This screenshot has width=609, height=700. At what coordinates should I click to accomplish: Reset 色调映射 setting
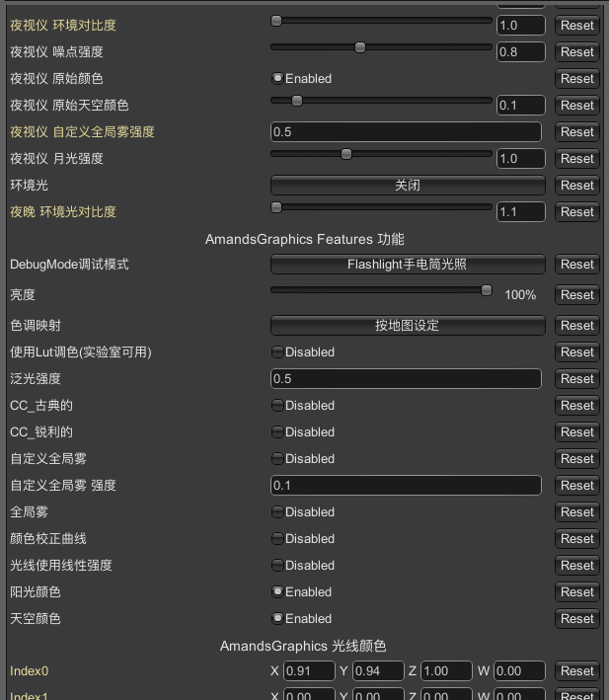click(x=577, y=326)
